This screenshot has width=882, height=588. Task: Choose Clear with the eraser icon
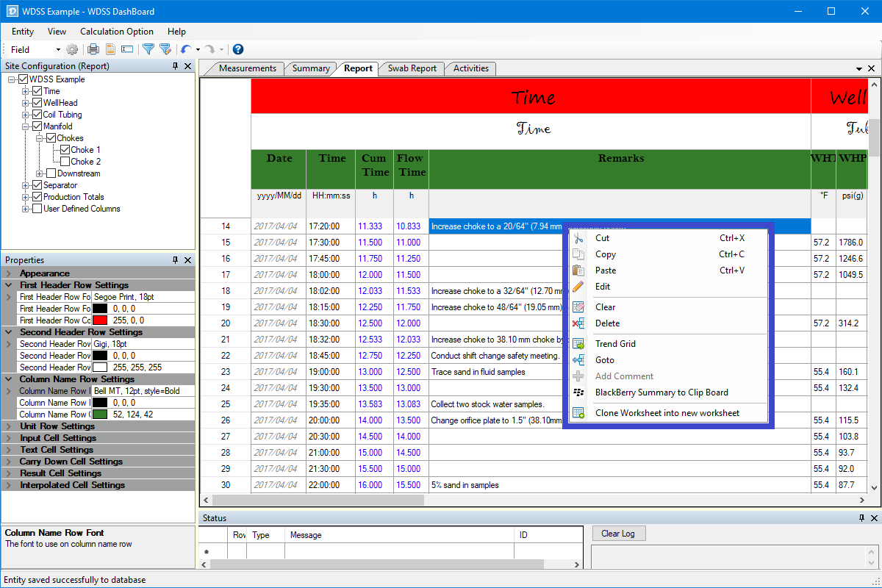pyautogui.click(x=669, y=307)
